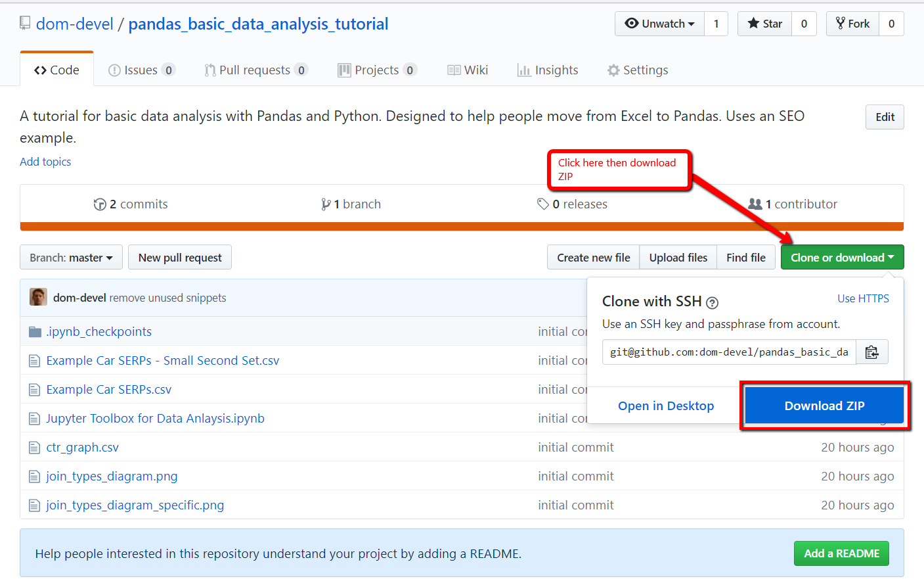Image resolution: width=924 pixels, height=581 pixels.
Task: Click the Upload files button
Action: [x=678, y=258]
